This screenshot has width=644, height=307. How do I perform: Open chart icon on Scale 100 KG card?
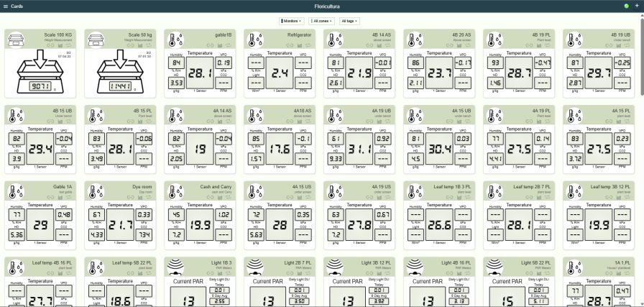click(x=60, y=45)
